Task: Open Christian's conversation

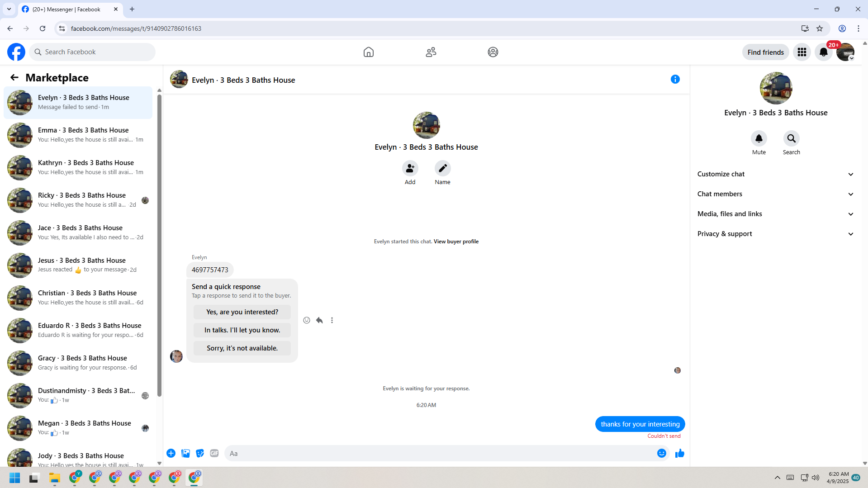Action: tap(78, 298)
